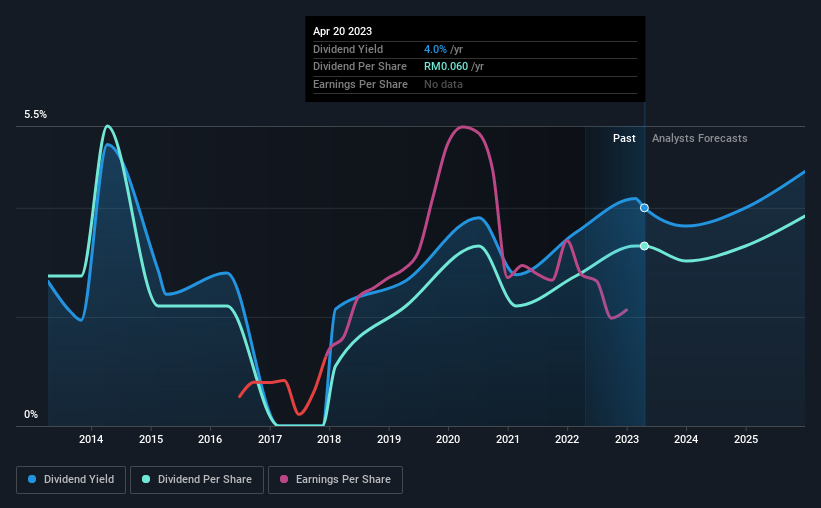Click the 0% y-axis label
This screenshot has width=821, height=508.
[31, 414]
